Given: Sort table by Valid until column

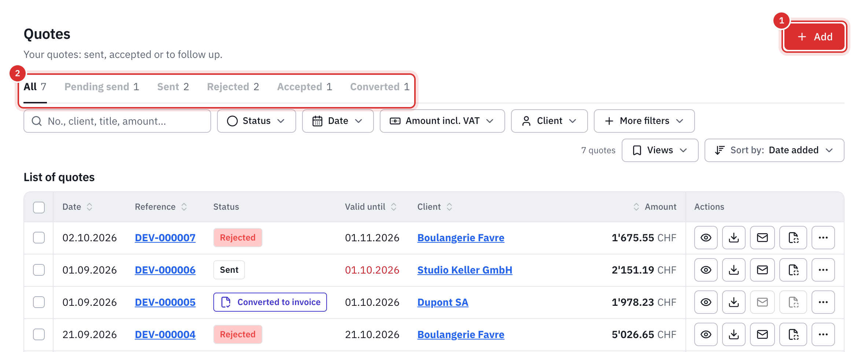Looking at the screenshot, I should click(x=371, y=207).
